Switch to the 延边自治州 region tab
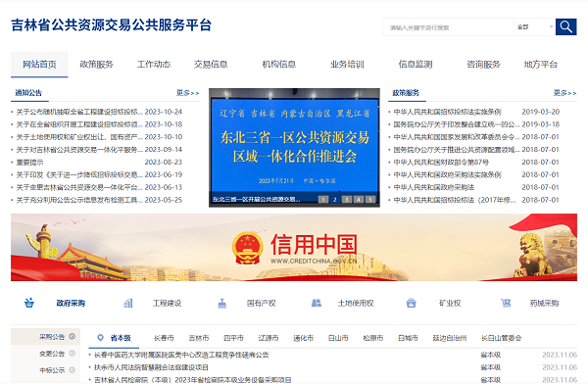 450,338
